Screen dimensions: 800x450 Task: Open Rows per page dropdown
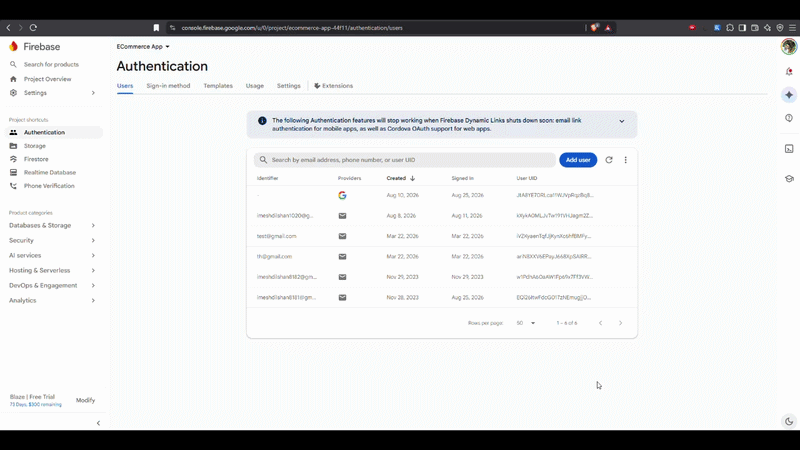526,323
